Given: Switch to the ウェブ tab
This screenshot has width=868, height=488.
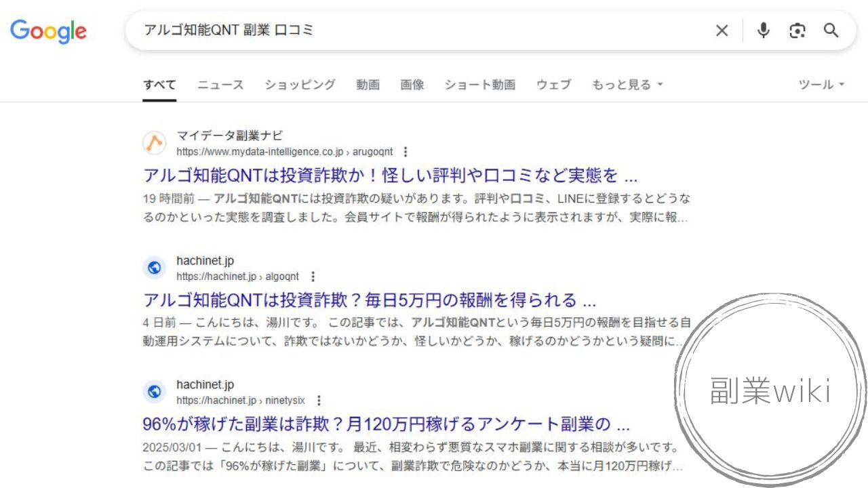Looking at the screenshot, I should point(553,85).
